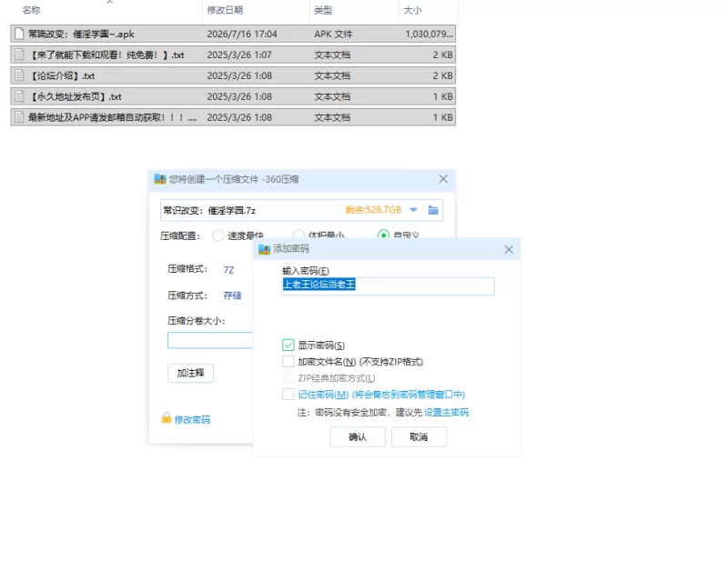This screenshot has width=728, height=581.
Task: Sort files by 类型 column header
Action: tap(323, 10)
